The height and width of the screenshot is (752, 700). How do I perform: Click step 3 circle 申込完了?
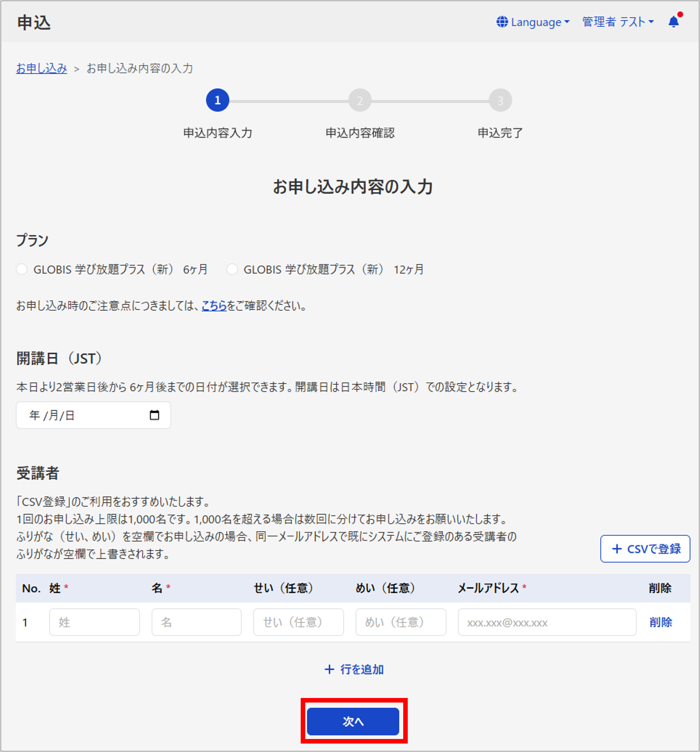click(x=500, y=100)
